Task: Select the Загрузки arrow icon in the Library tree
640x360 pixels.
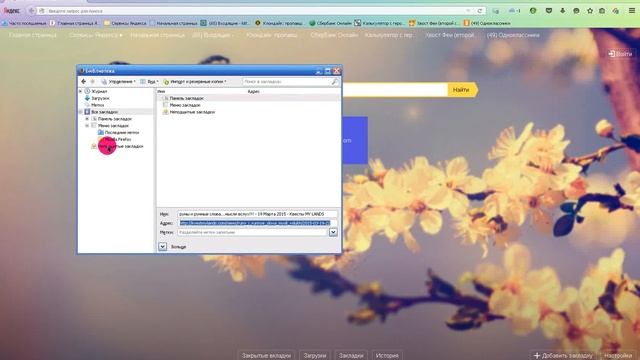Action: point(87,98)
